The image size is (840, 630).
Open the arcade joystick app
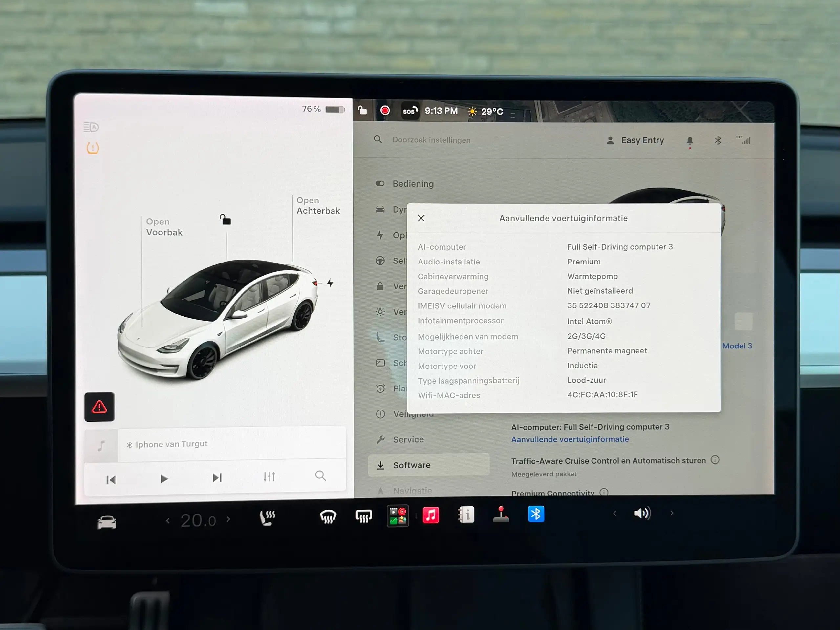(501, 514)
